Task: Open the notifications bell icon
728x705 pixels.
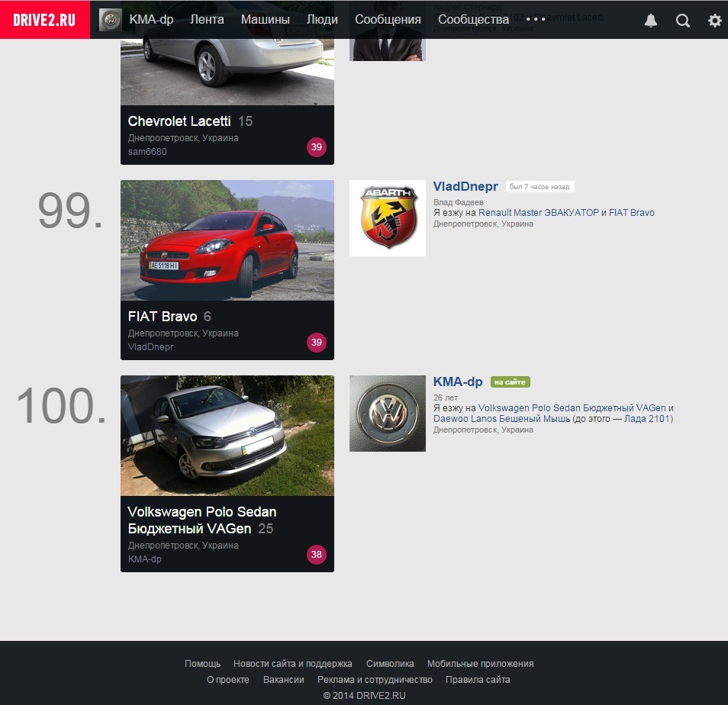Action: [651, 20]
